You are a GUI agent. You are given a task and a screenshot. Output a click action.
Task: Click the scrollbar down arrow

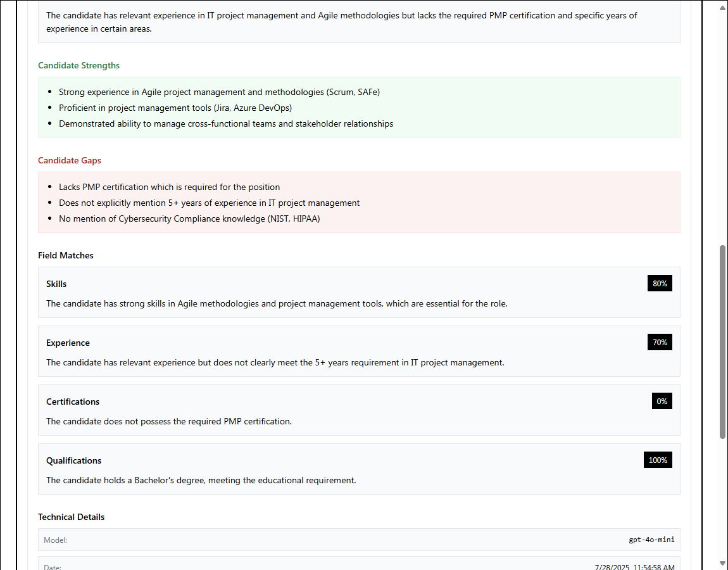[722, 563]
